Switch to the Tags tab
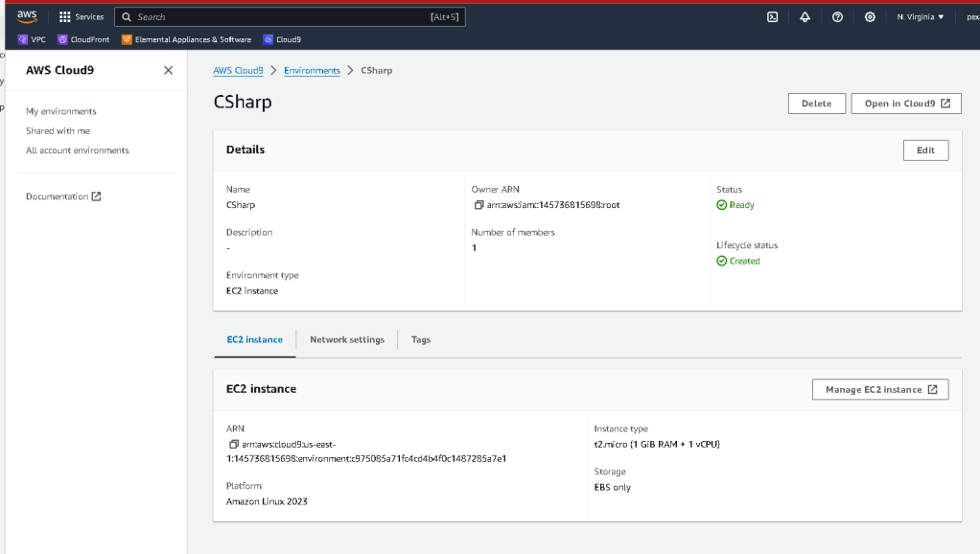 coord(421,339)
